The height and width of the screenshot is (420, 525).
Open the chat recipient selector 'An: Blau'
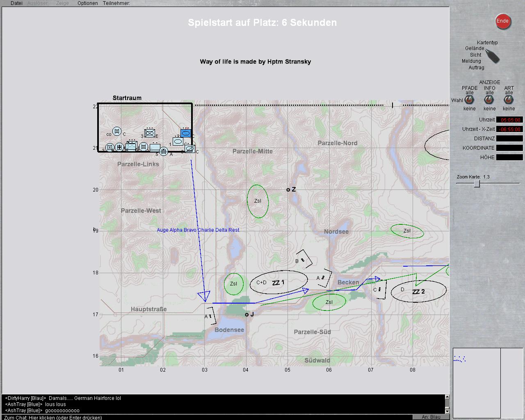click(x=431, y=417)
